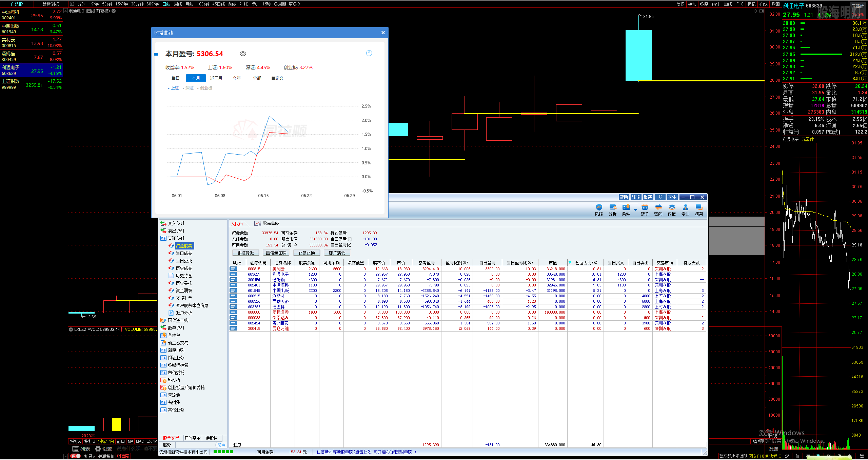Toggle the side panel icon above chart
Viewport: 868px width, 460px height.
72,4
